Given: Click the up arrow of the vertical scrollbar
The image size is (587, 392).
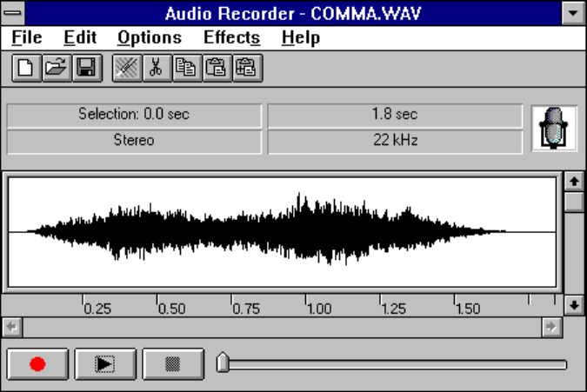Looking at the screenshot, I should (x=574, y=182).
